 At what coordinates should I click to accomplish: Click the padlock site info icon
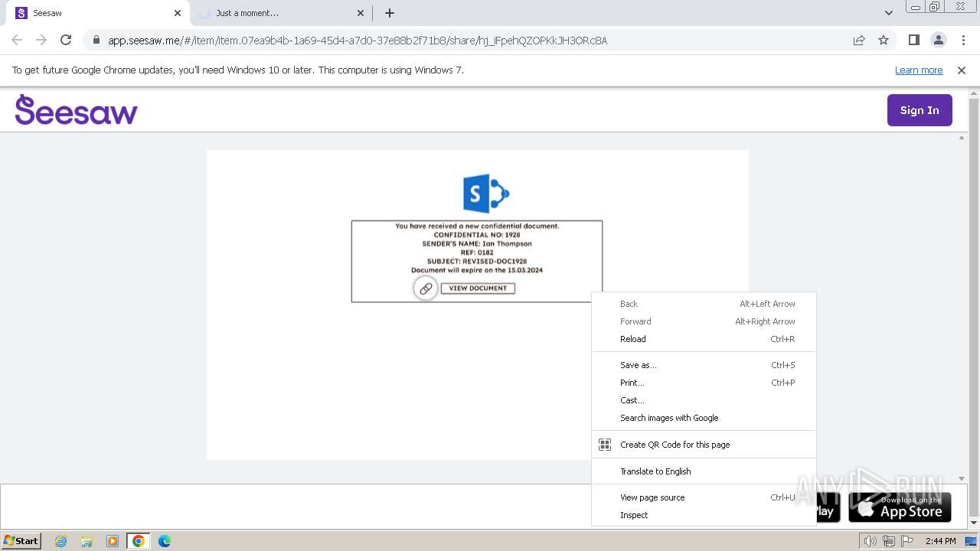[96, 41]
